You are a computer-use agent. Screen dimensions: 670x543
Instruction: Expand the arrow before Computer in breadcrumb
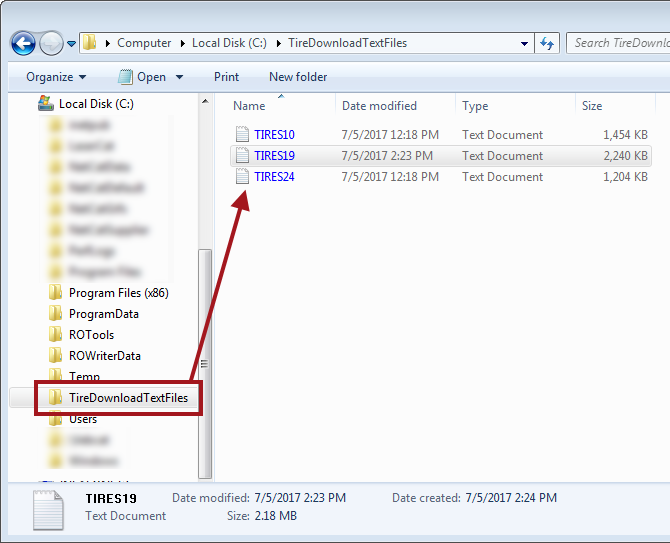[x=108, y=44]
